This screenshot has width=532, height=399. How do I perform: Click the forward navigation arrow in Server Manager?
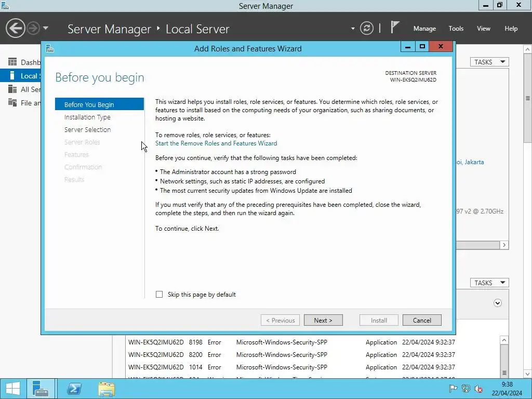pos(33,28)
